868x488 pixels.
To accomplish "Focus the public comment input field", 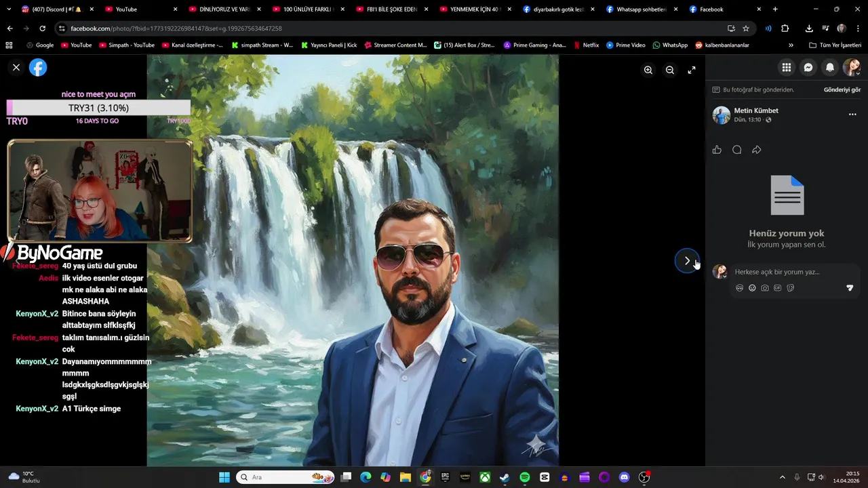I will [x=793, y=272].
